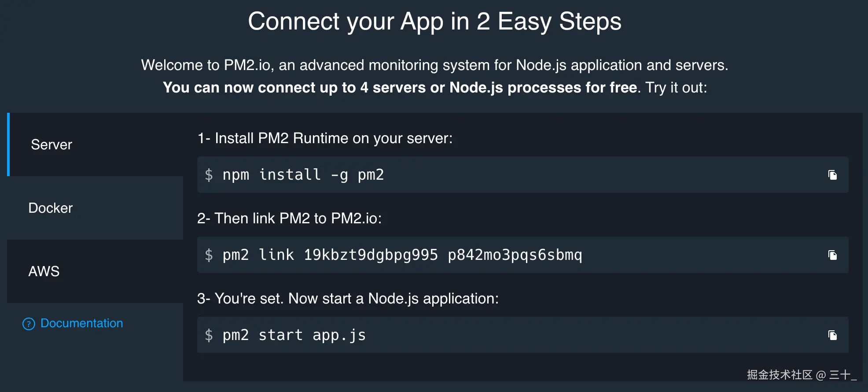Copy the pm2 link command
The width and height of the screenshot is (868, 392).
pyautogui.click(x=832, y=255)
